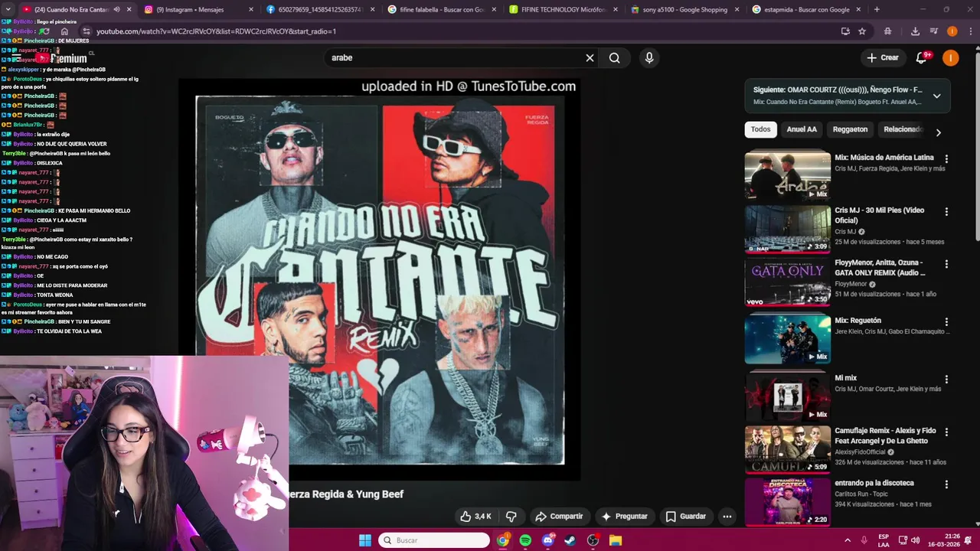Dislike the video with thumbs down
The height and width of the screenshot is (551, 980).
(511, 517)
